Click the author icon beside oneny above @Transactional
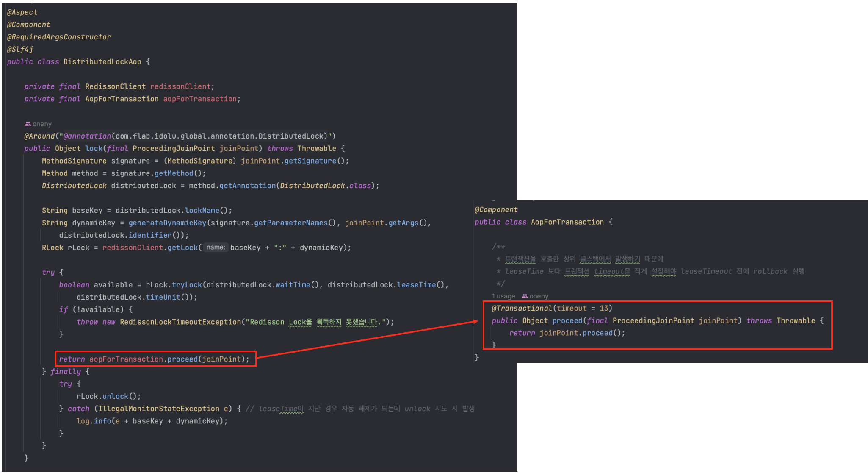This screenshot has width=868, height=473. 525,296
